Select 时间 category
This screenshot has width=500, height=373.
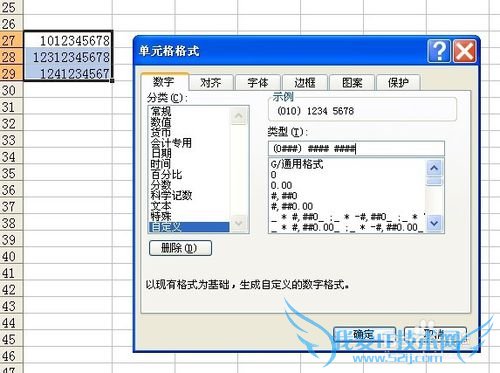pos(189,164)
